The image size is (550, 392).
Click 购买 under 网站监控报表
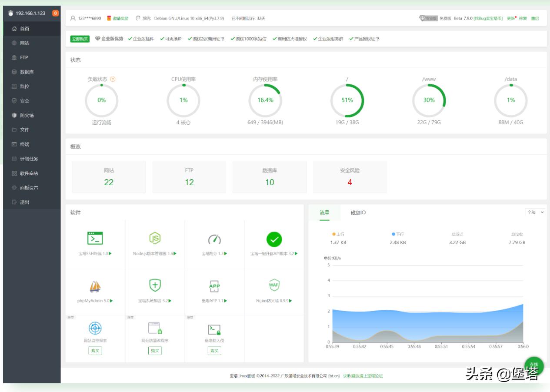pyautogui.click(x=95, y=350)
